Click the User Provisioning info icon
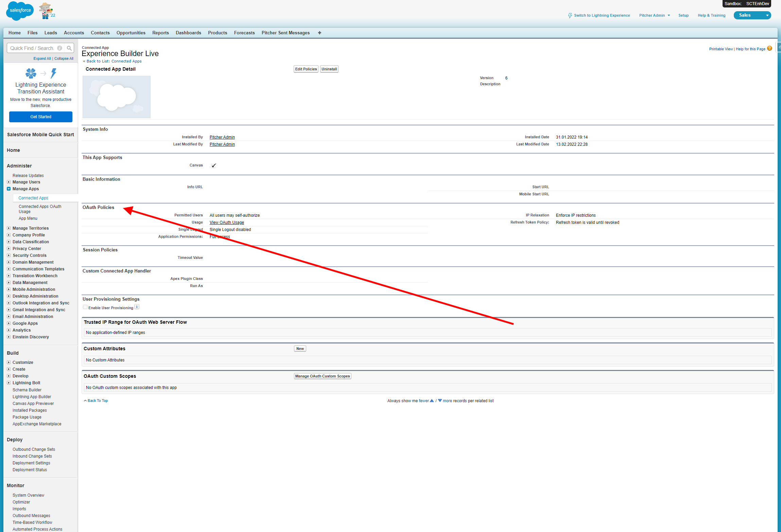Viewport: 781px width, 532px height. point(137,307)
